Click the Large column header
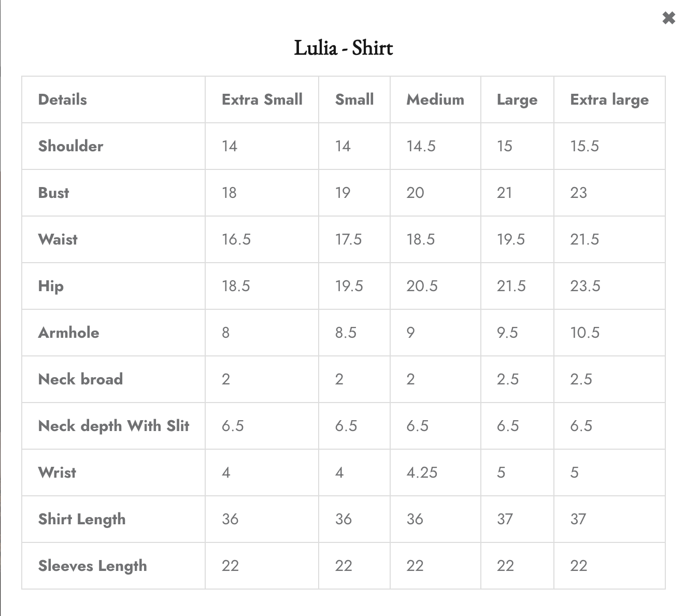The image size is (685, 616). click(517, 99)
